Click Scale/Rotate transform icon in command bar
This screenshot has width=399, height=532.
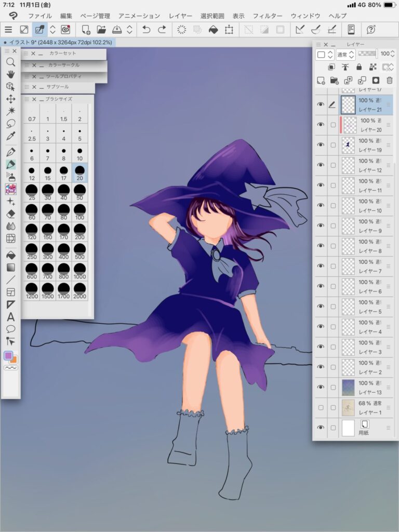[229, 30]
